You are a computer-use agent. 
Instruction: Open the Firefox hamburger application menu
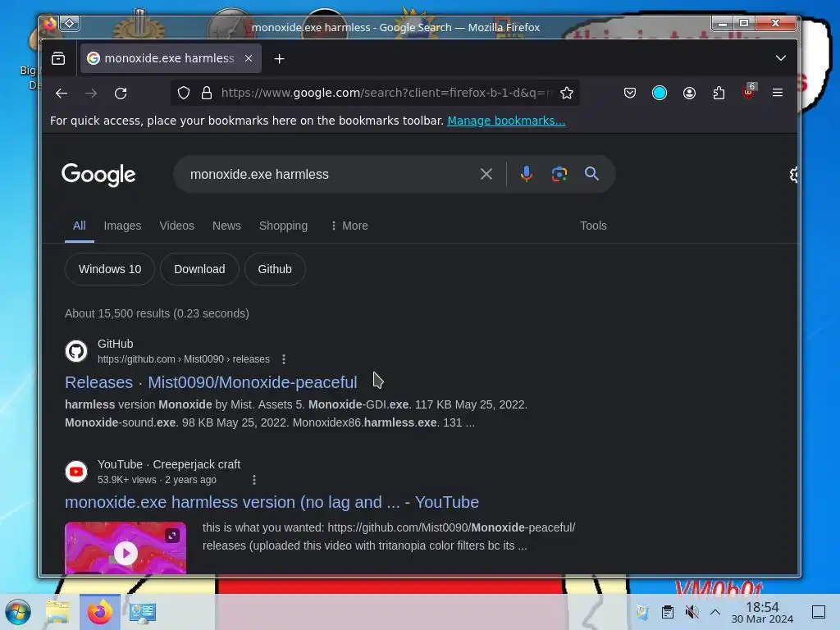pos(778,94)
